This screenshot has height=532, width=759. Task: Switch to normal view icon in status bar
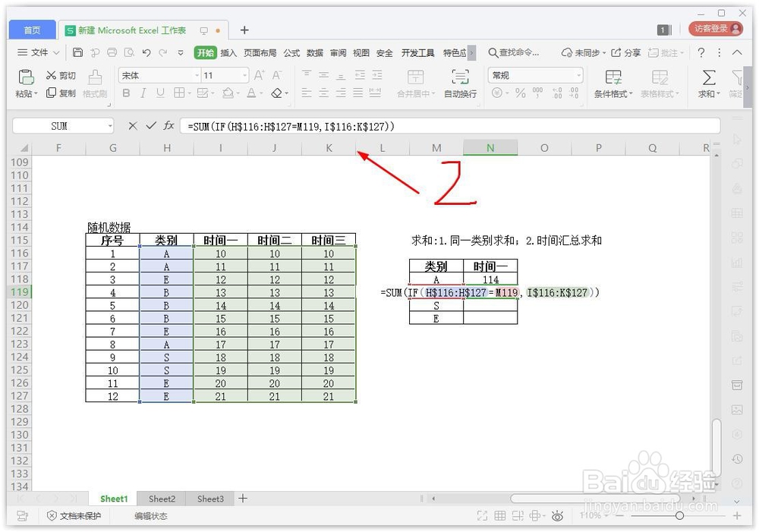coord(500,516)
